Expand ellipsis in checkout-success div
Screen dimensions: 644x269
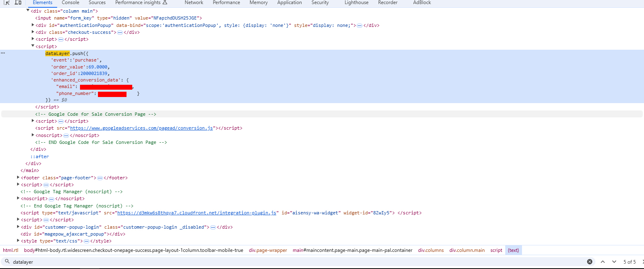pos(120,33)
